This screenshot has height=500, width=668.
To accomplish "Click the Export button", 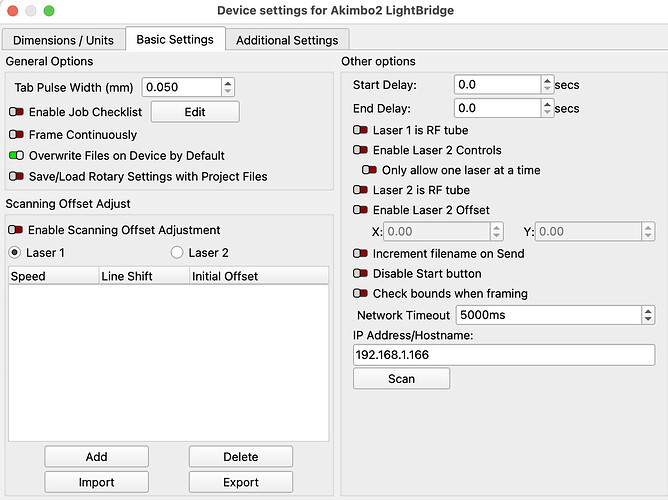I will pyautogui.click(x=241, y=482).
